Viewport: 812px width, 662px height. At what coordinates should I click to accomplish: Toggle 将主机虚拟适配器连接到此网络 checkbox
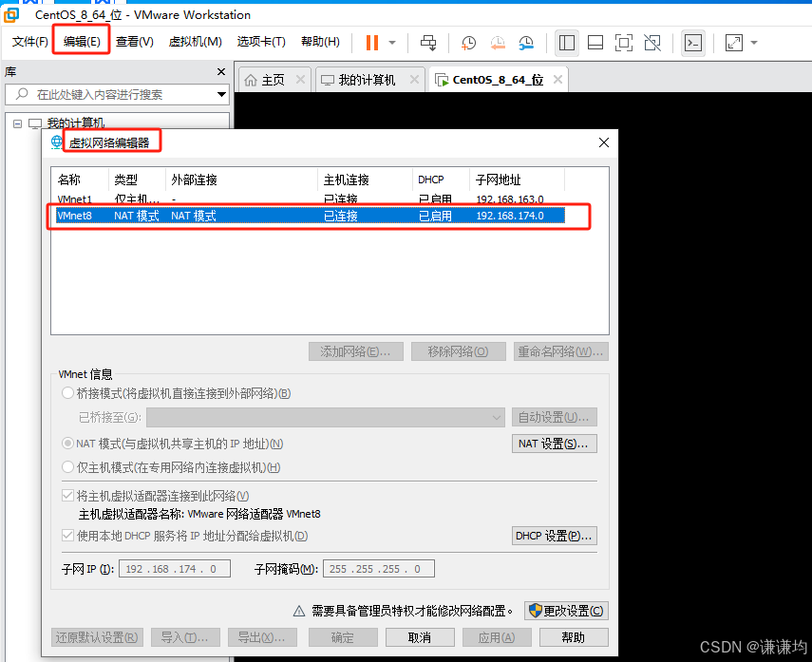pyautogui.click(x=67, y=496)
